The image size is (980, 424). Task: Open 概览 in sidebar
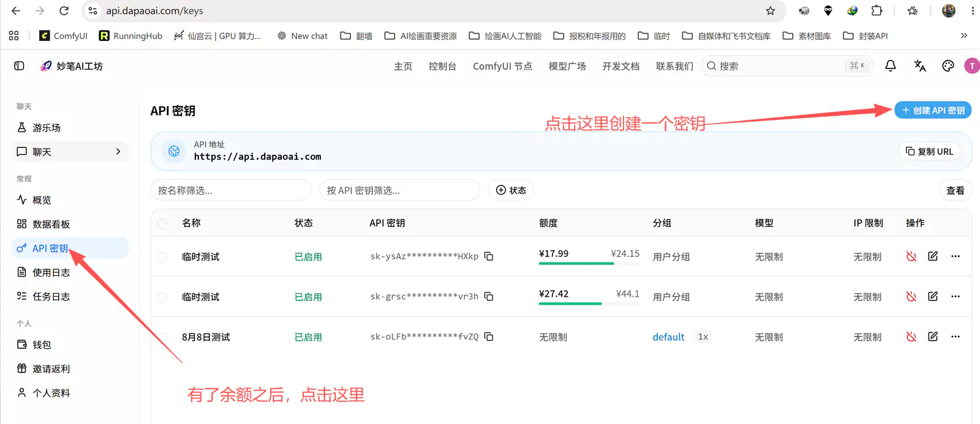(70, 200)
